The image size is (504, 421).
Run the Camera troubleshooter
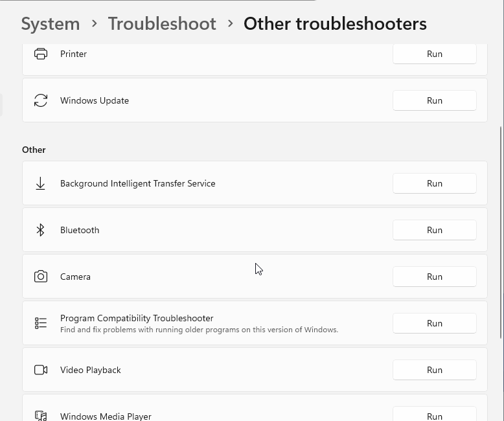[435, 277]
